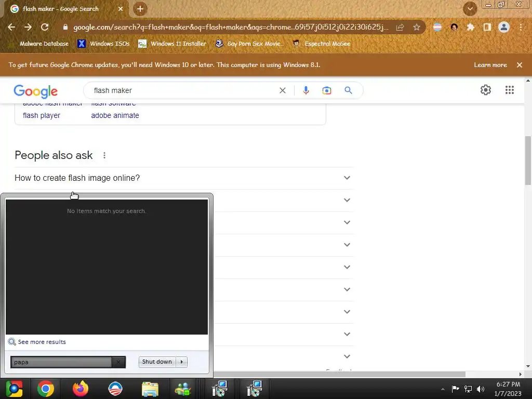Click the taskbar clock showing 6:27 PM

[x=508, y=389]
